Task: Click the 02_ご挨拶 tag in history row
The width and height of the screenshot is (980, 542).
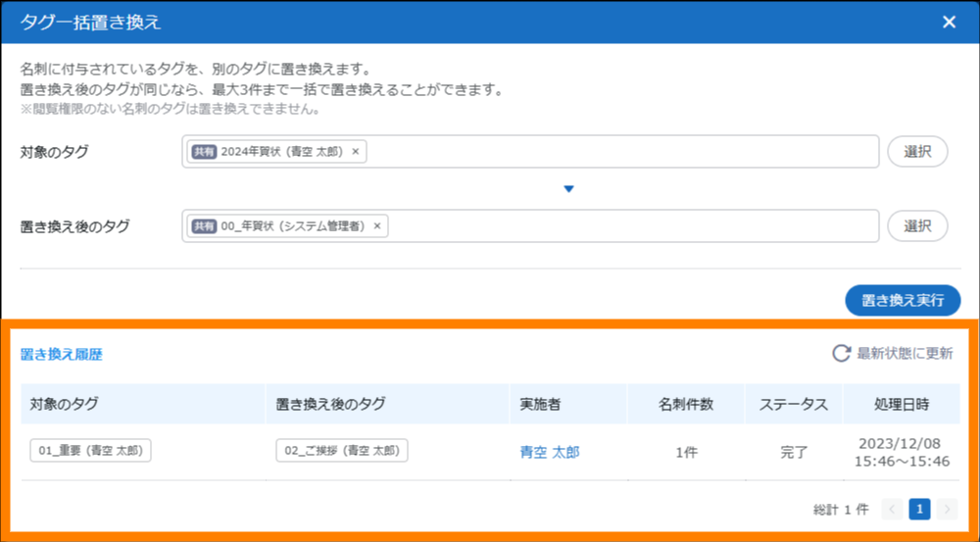Action: tap(341, 451)
